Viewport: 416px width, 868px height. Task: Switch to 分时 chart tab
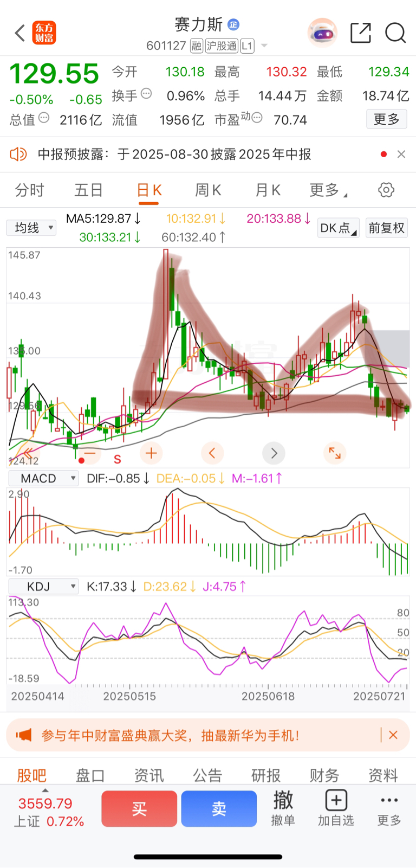click(30, 190)
